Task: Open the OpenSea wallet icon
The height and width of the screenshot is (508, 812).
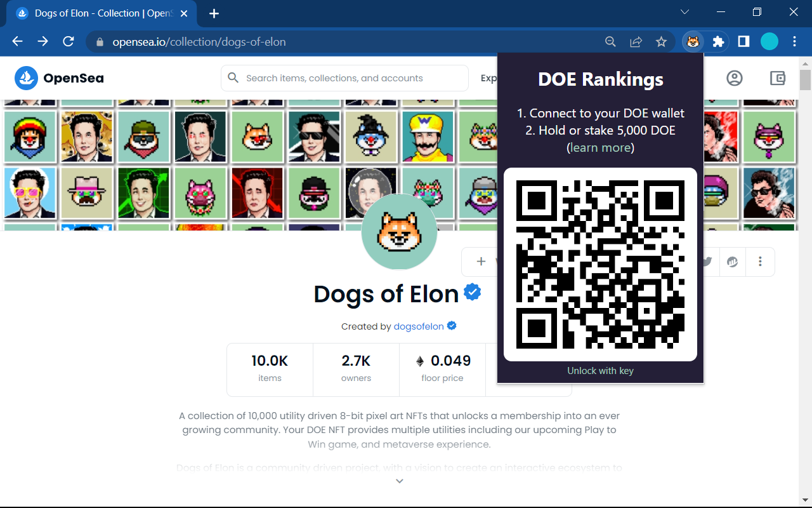Action: pos(778,78)
